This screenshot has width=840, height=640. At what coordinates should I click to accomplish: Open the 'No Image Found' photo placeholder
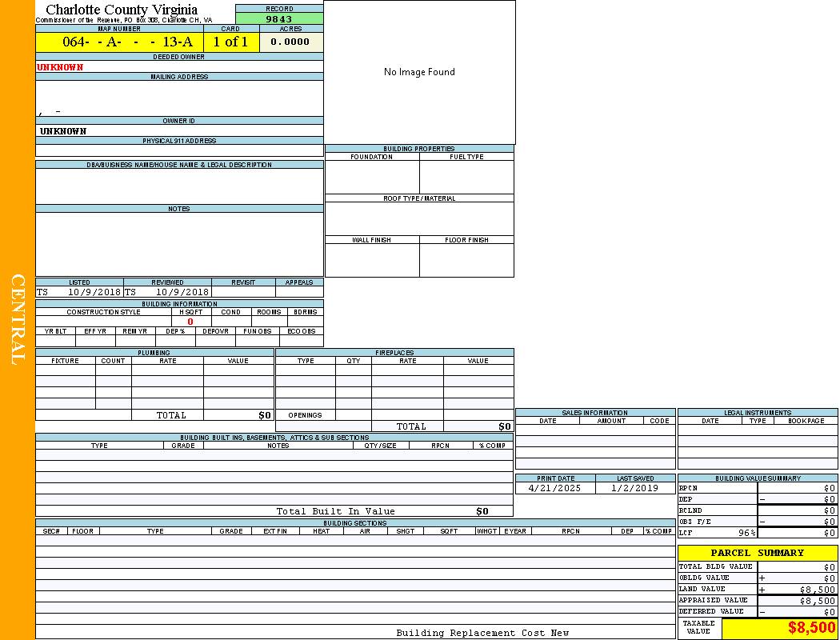click(419, 72)
